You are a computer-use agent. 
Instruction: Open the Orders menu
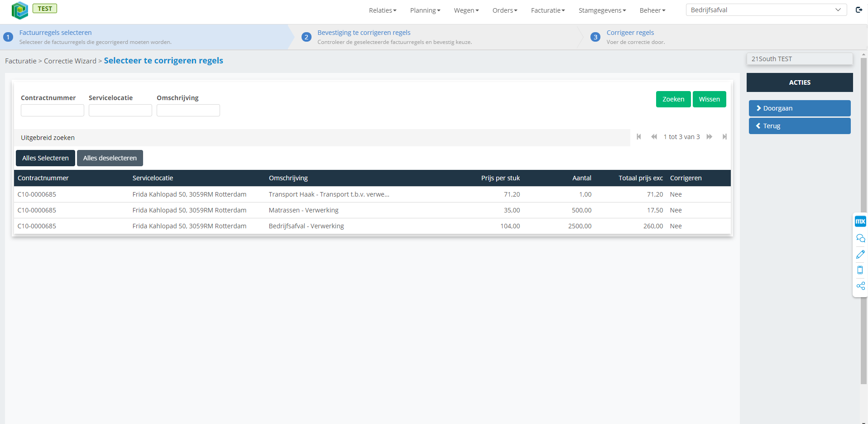click(x=505, y=10)
